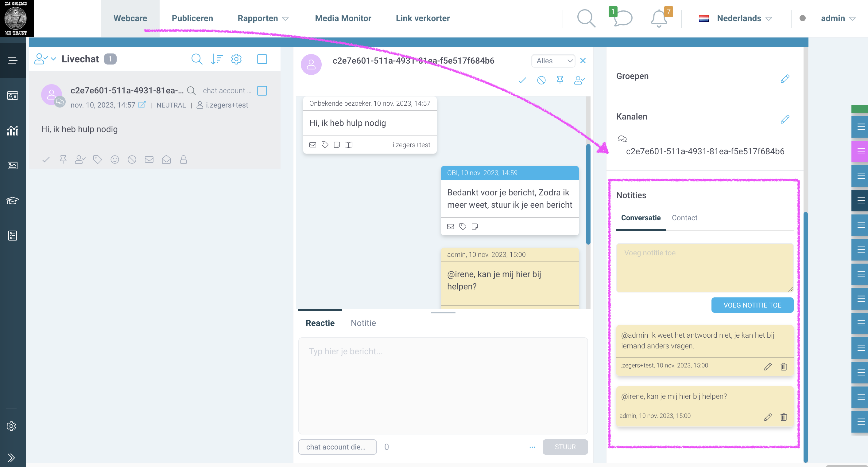Edit Kanalen with pencil icon
This screenshot has width=868, height=467.
(x=785, y=120)
